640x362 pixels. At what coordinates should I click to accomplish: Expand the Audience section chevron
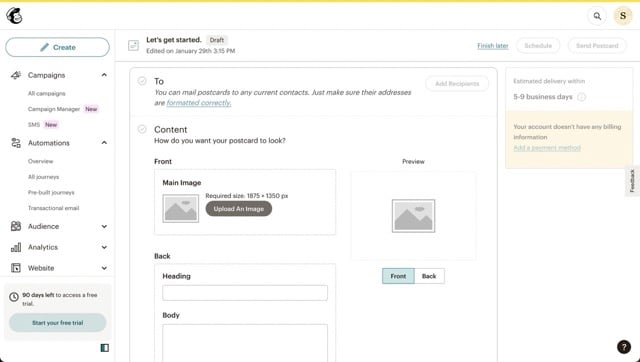click(x=104, y=227)
